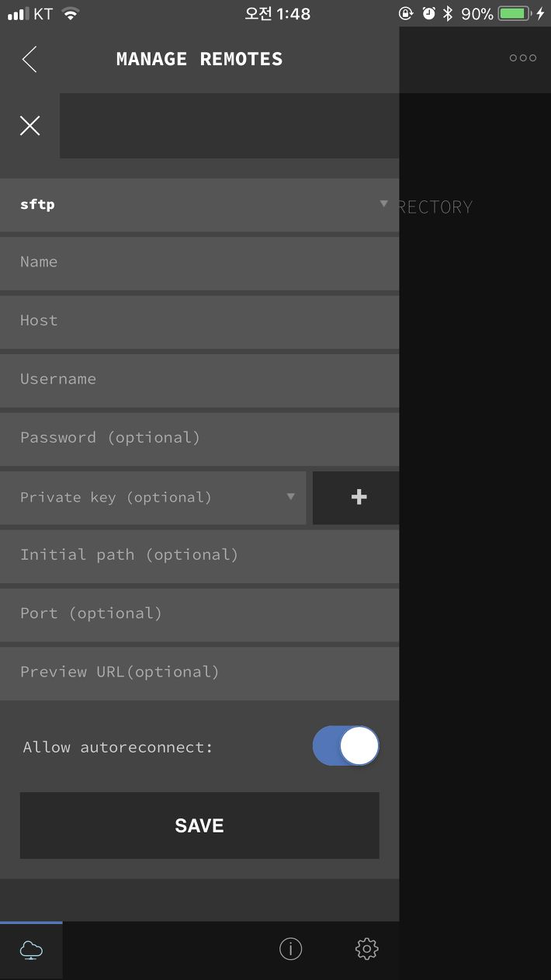The height and width of the screenshot is (980, 551).
Task: Open the three-dots more options menu
Action: [522, 58]
